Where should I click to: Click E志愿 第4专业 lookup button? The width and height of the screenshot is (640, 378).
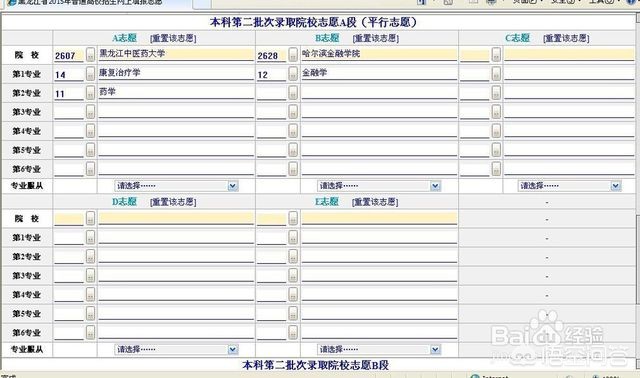pyautogui.click(x=293, y=294)
